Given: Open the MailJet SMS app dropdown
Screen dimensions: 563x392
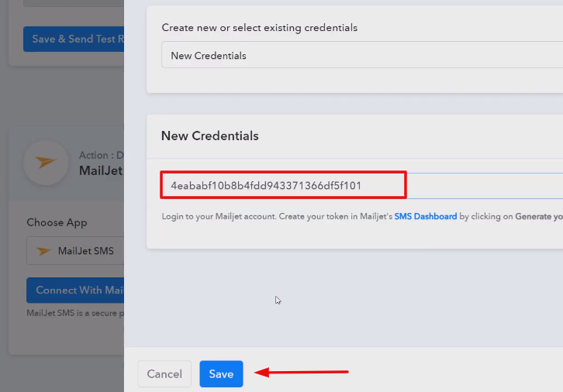Looking at the screenshot, I should point(75,251).
